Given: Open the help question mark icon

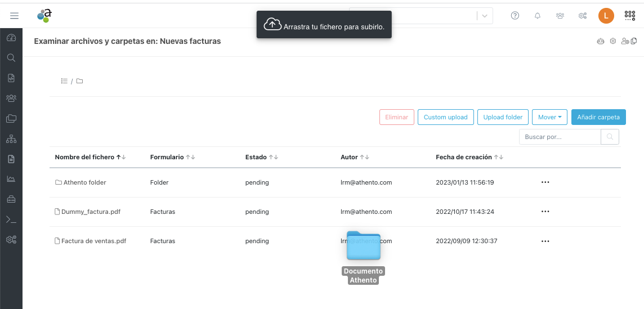Looking at the screenshot, I should pyautogui.click(x=515, y=16).
